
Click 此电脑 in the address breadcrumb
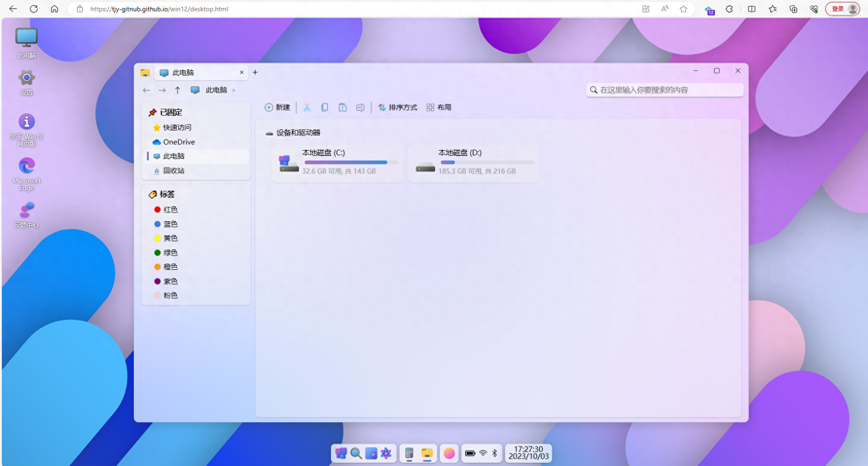tap(216, 90)
